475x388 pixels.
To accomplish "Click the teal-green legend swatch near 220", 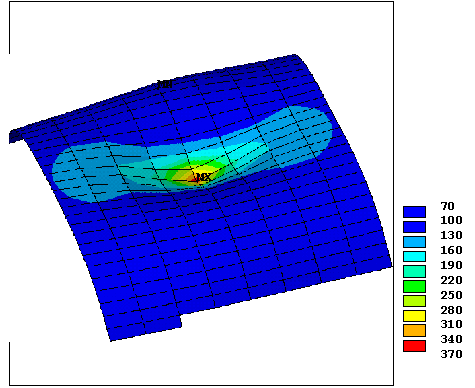I will click(x=414, y=271).
